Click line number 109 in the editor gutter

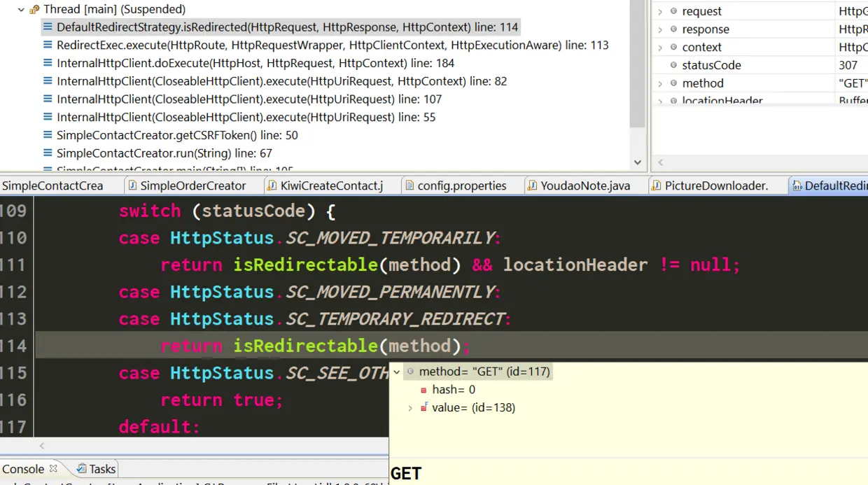coord(13,211)
